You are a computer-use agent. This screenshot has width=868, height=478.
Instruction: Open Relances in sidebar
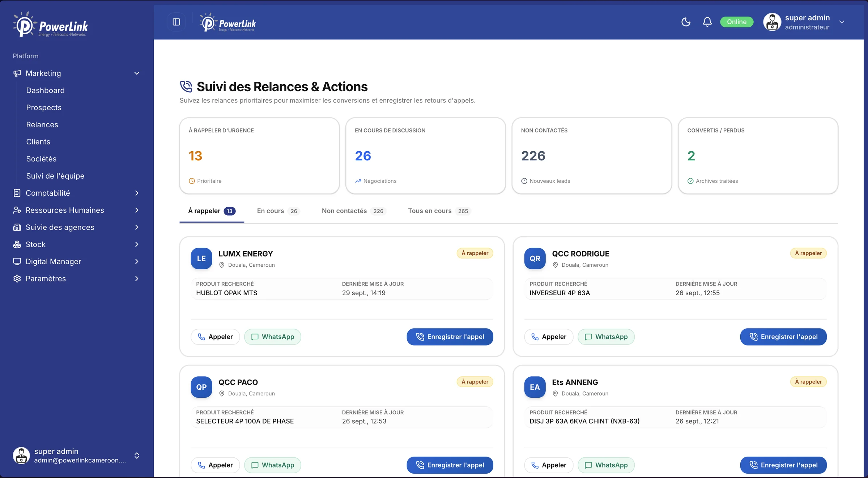[x=42, y=125]
